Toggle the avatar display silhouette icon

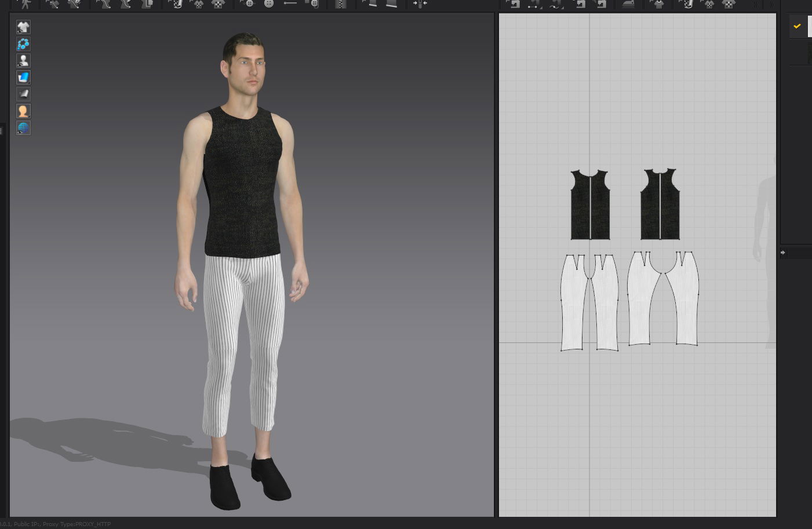tap(23, 60)
